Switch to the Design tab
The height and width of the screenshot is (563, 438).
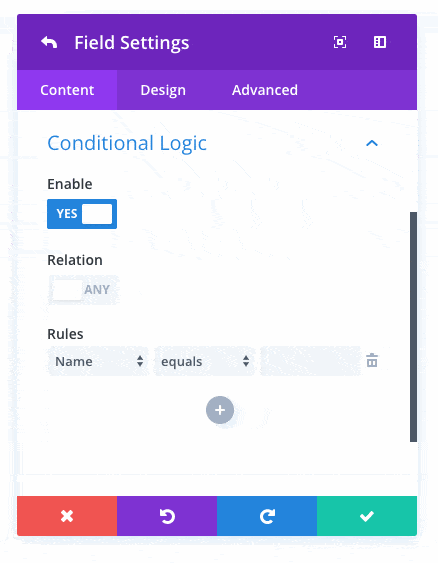click(x=163, y=90)
